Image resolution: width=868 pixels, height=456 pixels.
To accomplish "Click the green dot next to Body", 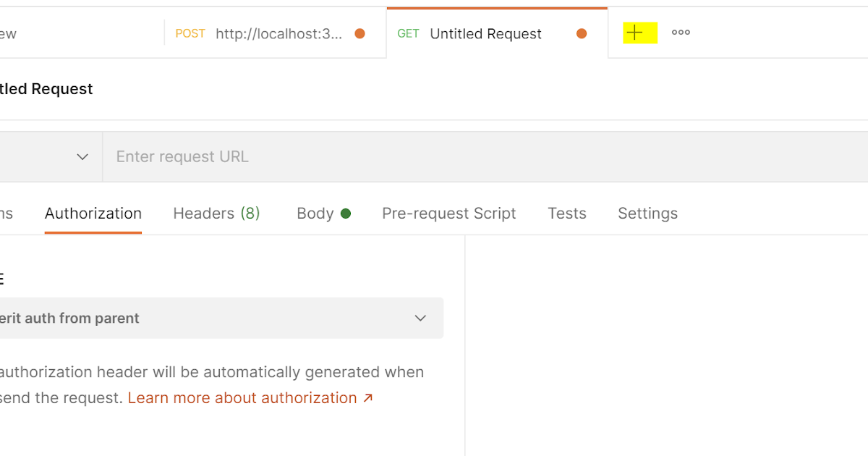I will [x=346, y=213].
